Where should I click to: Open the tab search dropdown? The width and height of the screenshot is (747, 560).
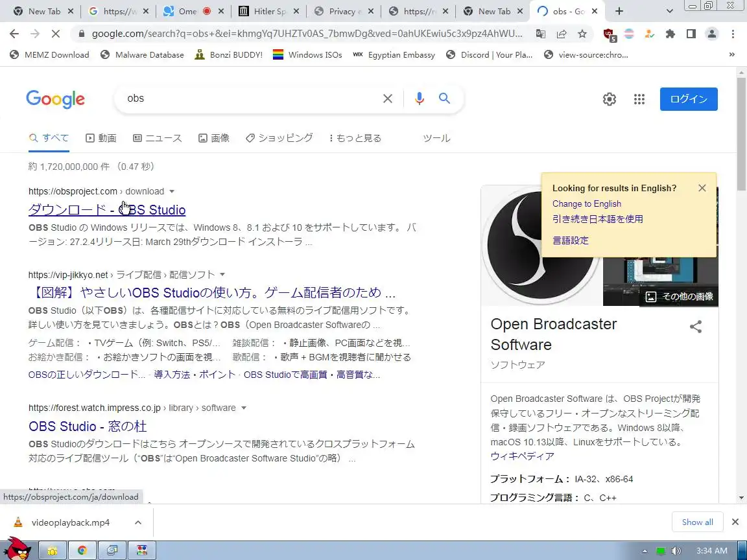click(669, 11)
